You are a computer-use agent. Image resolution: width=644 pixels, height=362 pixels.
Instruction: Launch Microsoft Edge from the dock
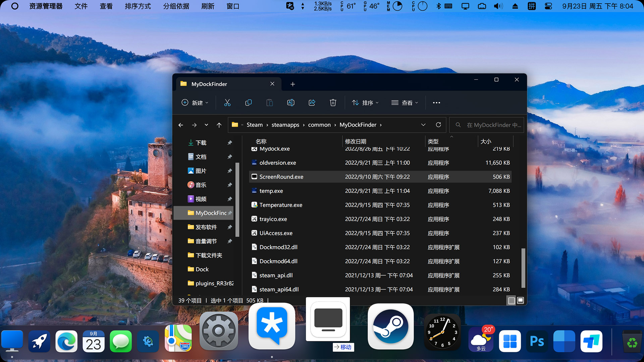click(66, 341)
